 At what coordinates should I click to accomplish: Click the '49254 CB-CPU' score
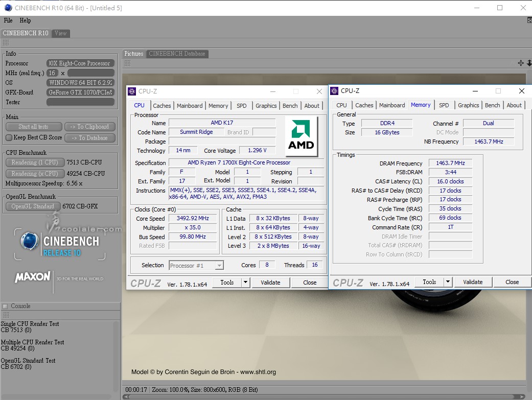86,173
